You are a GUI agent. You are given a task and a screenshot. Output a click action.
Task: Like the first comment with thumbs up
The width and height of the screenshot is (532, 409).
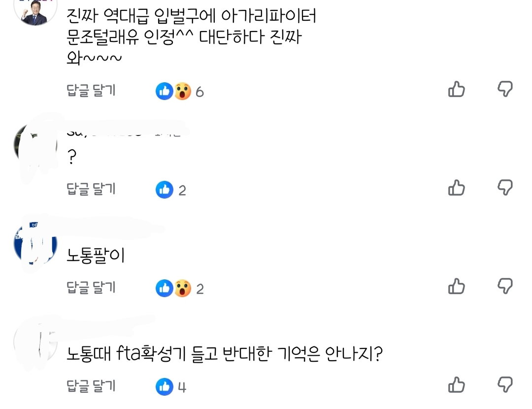pos(456,89)
